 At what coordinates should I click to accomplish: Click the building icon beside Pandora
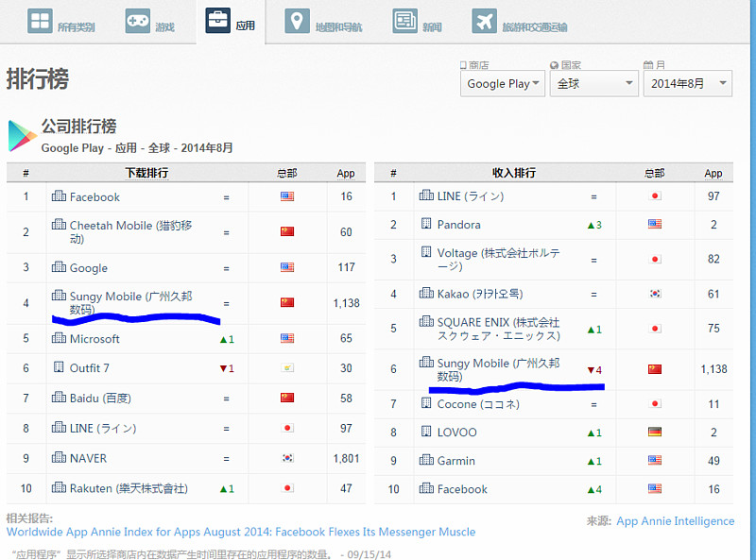click(x=426, y=223)
